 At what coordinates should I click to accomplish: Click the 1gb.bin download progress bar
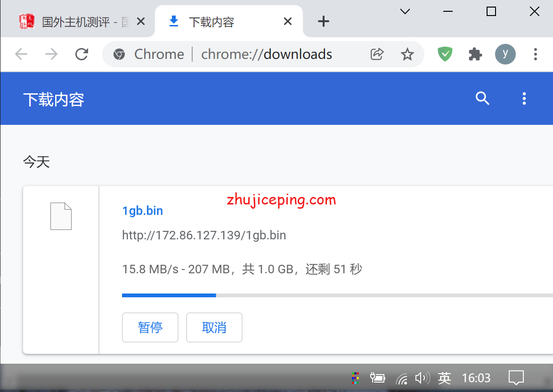point(338,295)
